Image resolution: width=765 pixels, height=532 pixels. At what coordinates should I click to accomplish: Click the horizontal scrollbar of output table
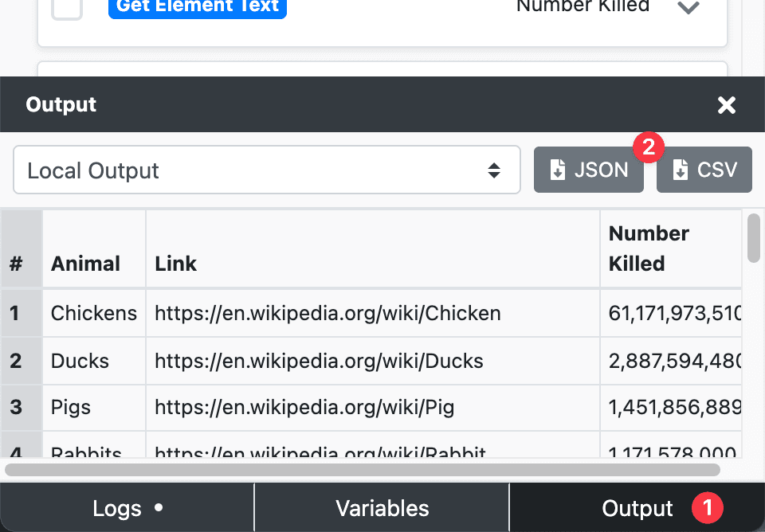(363, 470)
